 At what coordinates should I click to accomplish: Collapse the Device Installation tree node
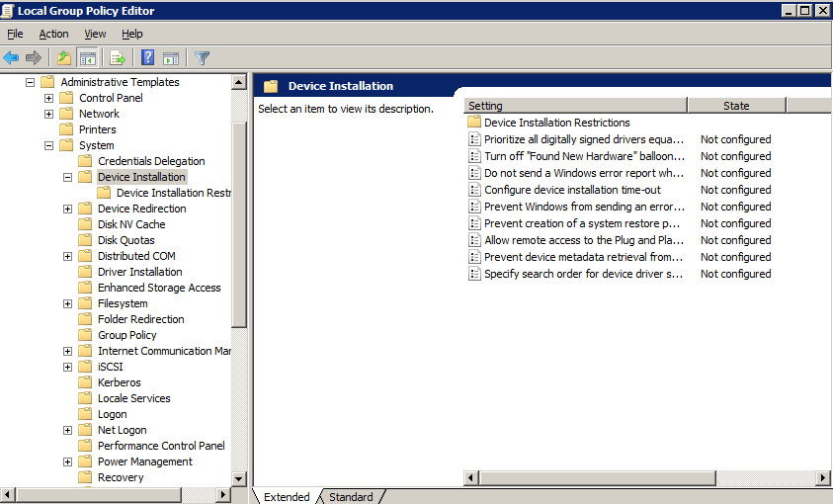67,177
